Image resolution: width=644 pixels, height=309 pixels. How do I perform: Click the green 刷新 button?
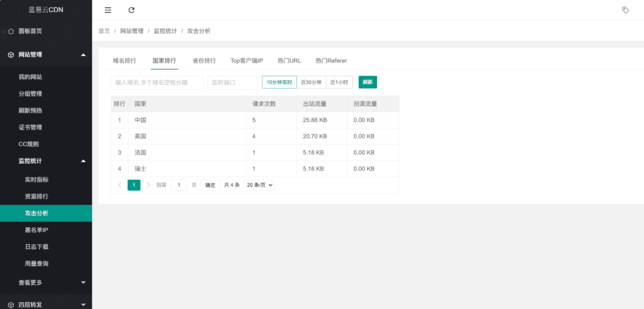(x=367, y=82)
